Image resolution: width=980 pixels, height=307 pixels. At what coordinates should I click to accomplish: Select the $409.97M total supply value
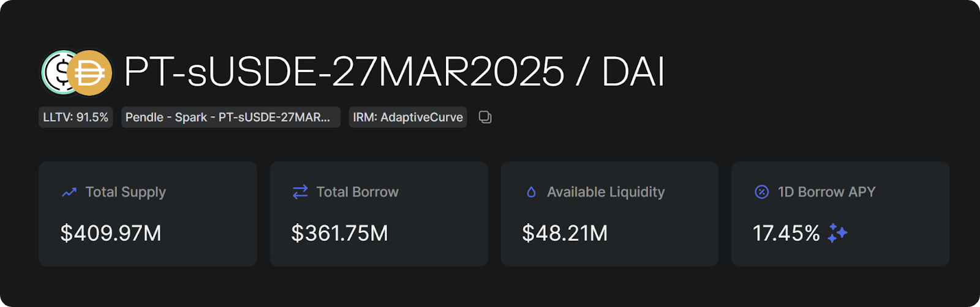pyautogui.click(x=111, y=233)
